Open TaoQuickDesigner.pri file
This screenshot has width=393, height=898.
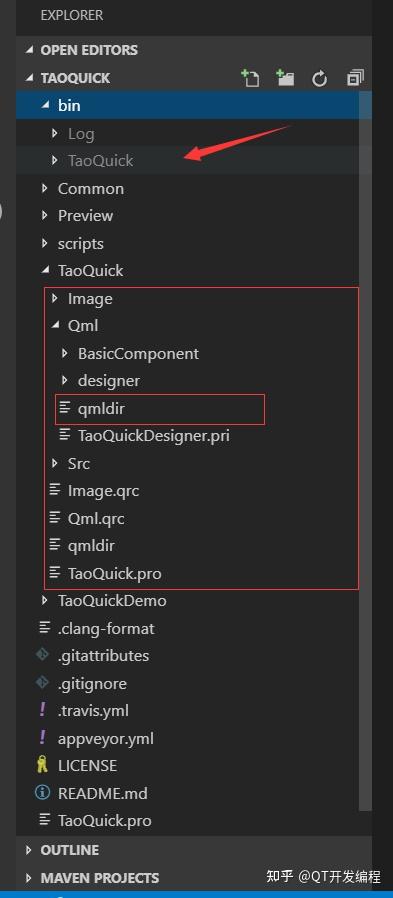point(154,436)
